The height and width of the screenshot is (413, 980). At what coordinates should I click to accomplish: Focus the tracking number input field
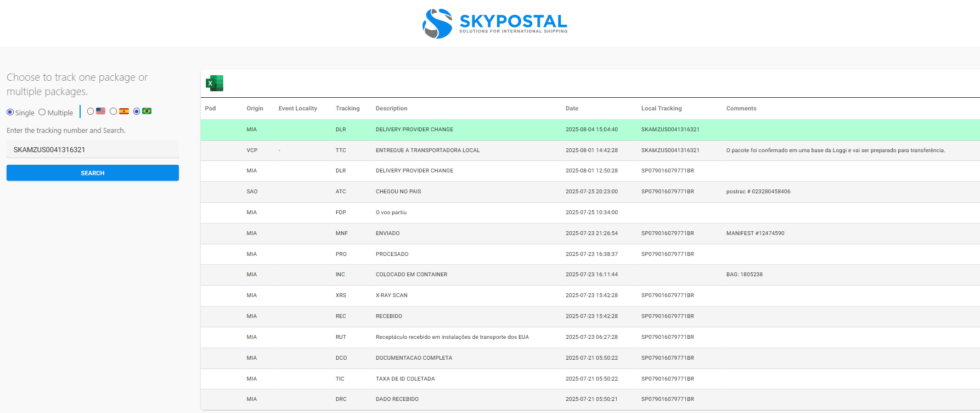pyautogui.click(x=93, y=149)
